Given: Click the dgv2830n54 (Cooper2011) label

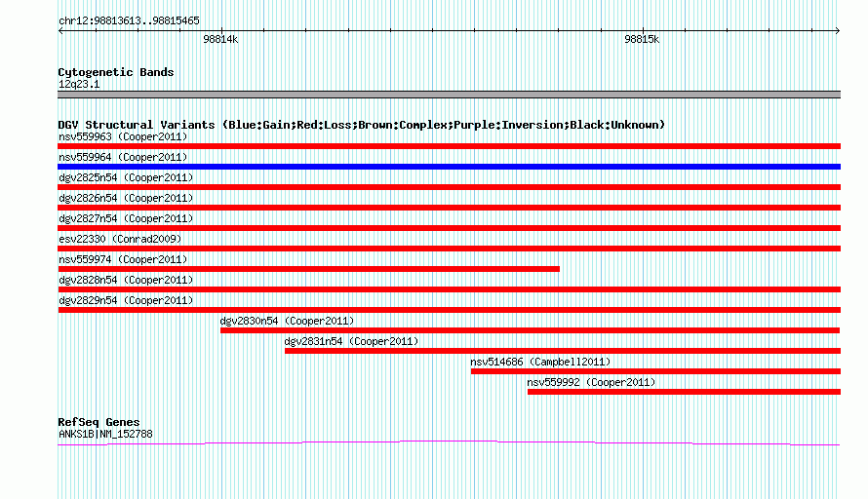Looking at the screenshot, I should (288, 321).
